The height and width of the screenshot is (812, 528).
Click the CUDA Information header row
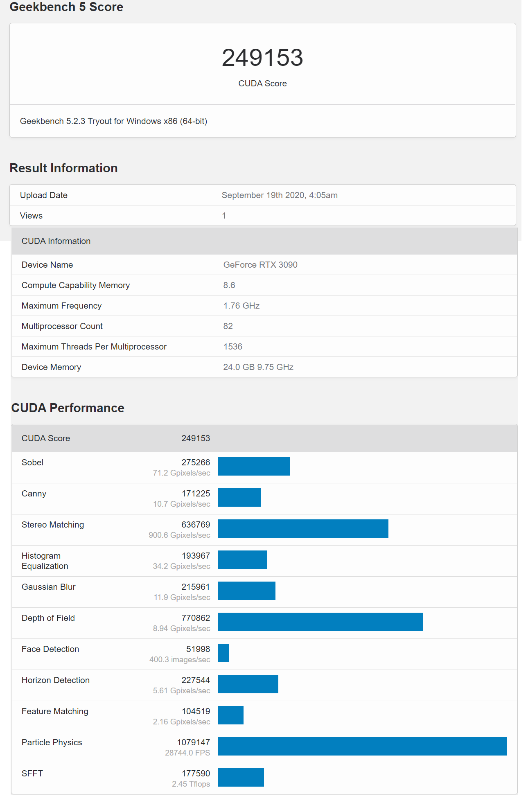pyautogui.click(x=264, y=241)
